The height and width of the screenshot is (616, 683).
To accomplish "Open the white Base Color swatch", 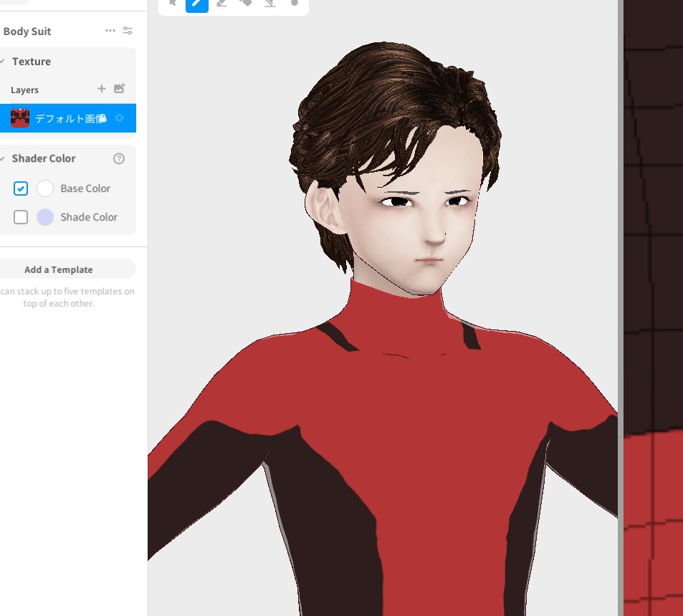I will pyautogui.click(x=45, y=188).
